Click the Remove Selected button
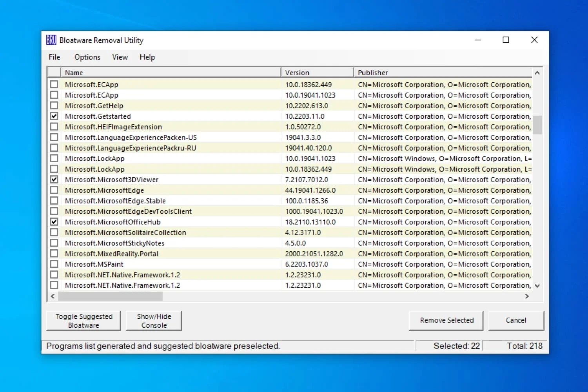The width and height of the screenshot is (588, 392). [446, 320]
